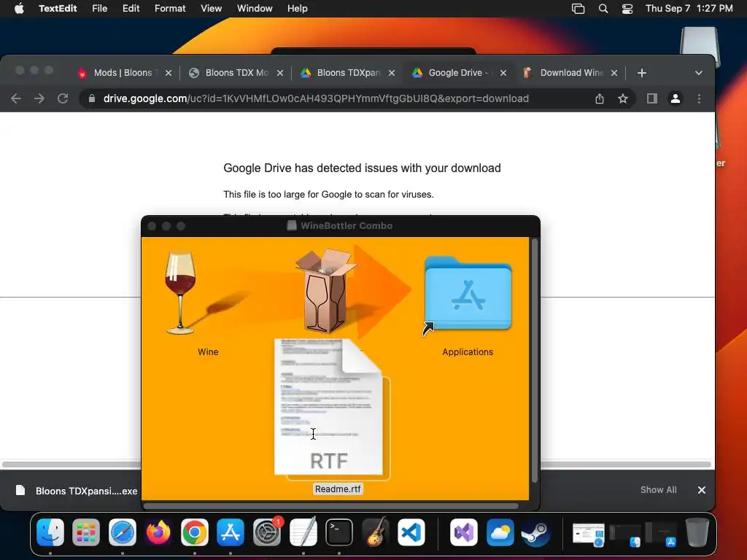The height and width of the screenshot is (560, 747).
Task: Open the Wine app icon in WineBottler Combo
Action: click(181, 292)
